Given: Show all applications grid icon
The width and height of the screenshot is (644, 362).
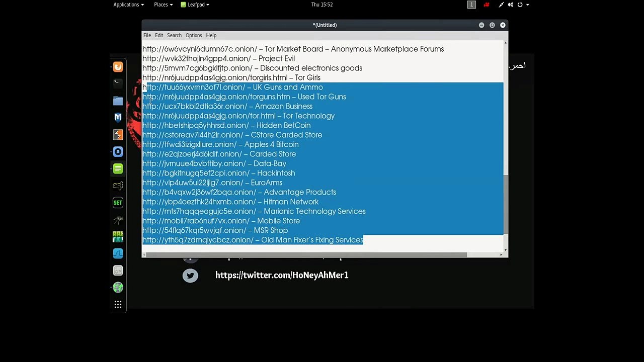Looking at the screenshot, I should pos(118,304).
